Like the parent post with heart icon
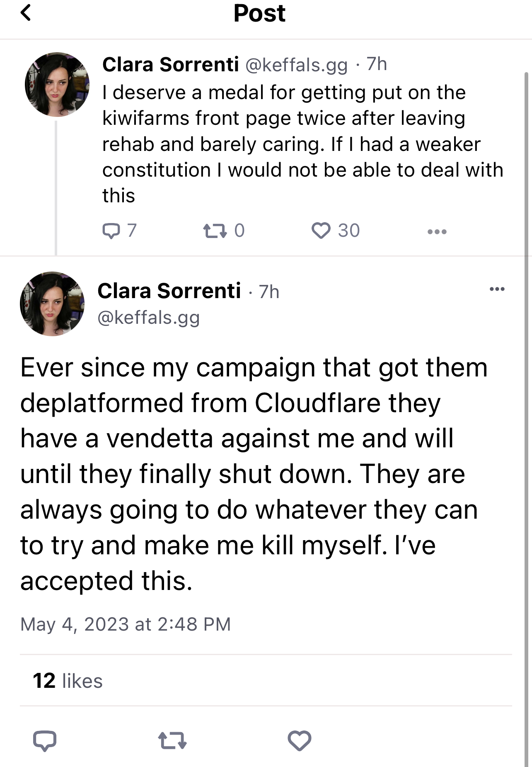532x767 pixels. [x=321, y=231]
